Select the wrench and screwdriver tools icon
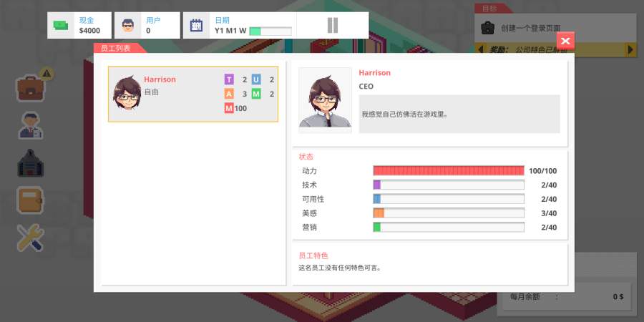644x322 pixels. pyautogui.click(x=30, y=238)
